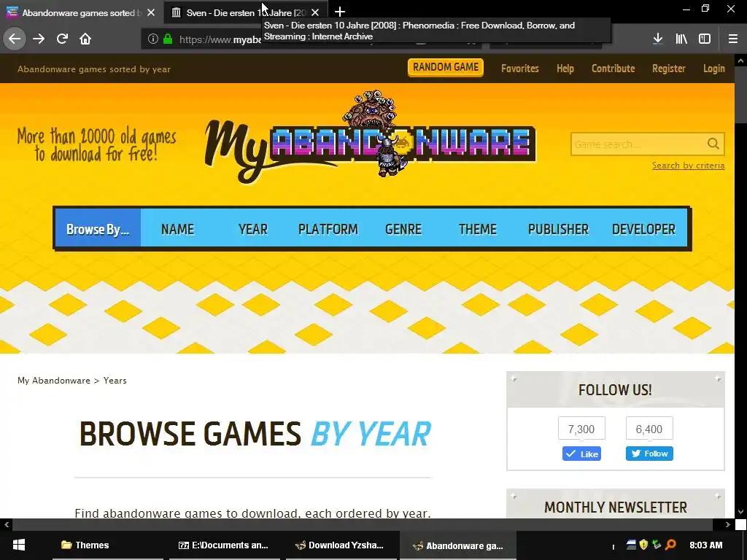Image resolution: width=747 pixels, height=560 pixels.
Task: Click the yellow shield tray icon
Action: click(643, 544)
